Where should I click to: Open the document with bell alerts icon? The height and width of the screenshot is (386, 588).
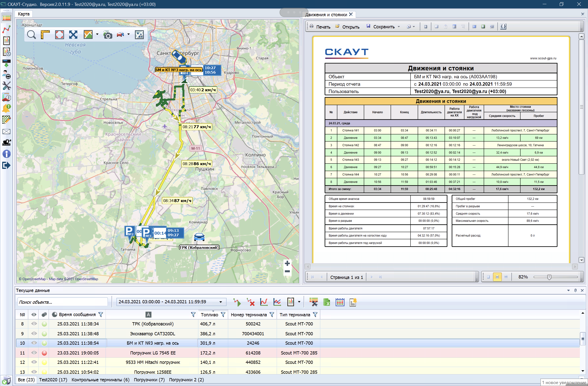point(353,302)
